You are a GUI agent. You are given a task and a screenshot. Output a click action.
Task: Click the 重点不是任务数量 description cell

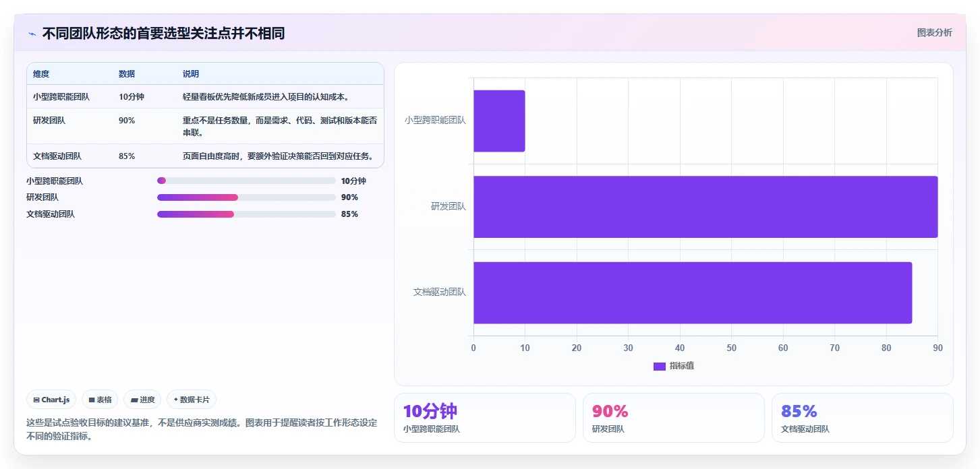click(280, 126)
